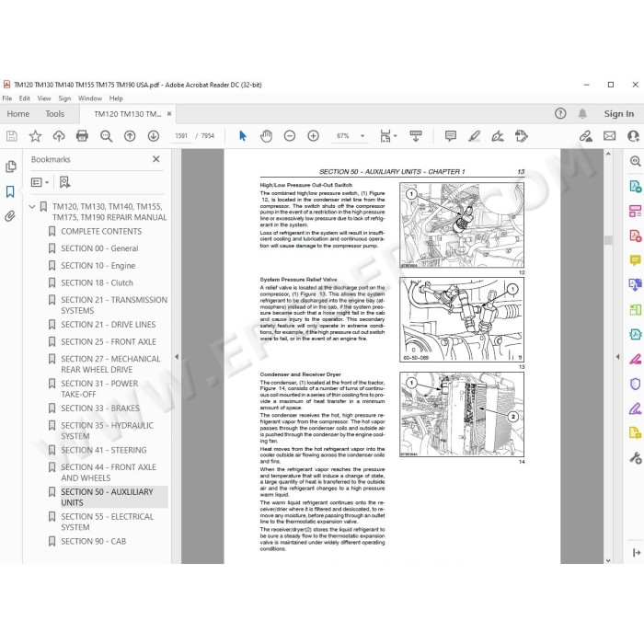Go to the previous page arrow
The image size is (644, 644).
pyautogui.click(x=130, y=136)
